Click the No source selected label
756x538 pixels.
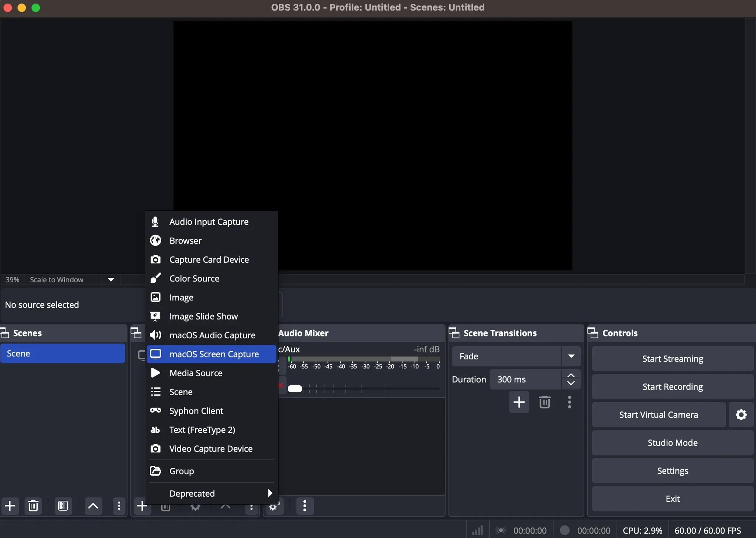[x=42, y=305]
